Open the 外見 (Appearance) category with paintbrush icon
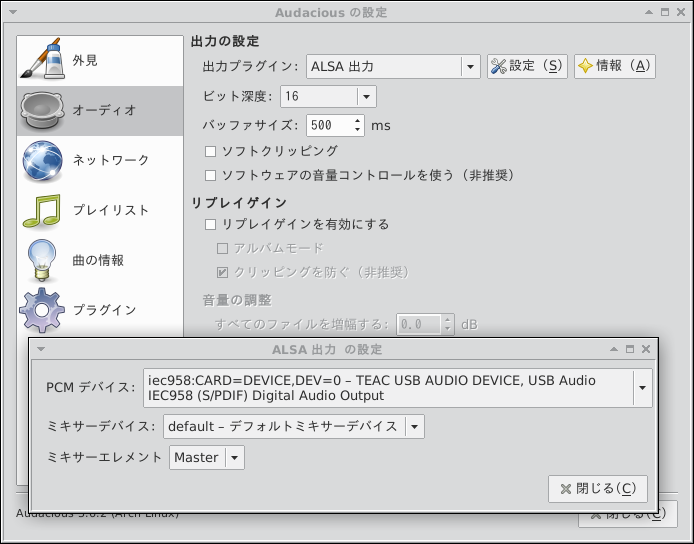Viewport: 694px width, 544px height. (100, 61)
